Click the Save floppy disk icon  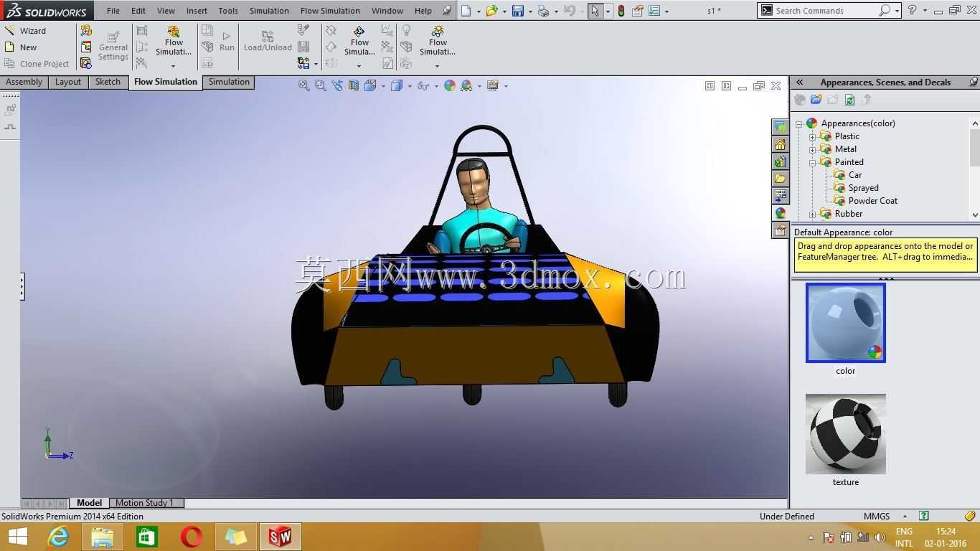pos(517,11)
